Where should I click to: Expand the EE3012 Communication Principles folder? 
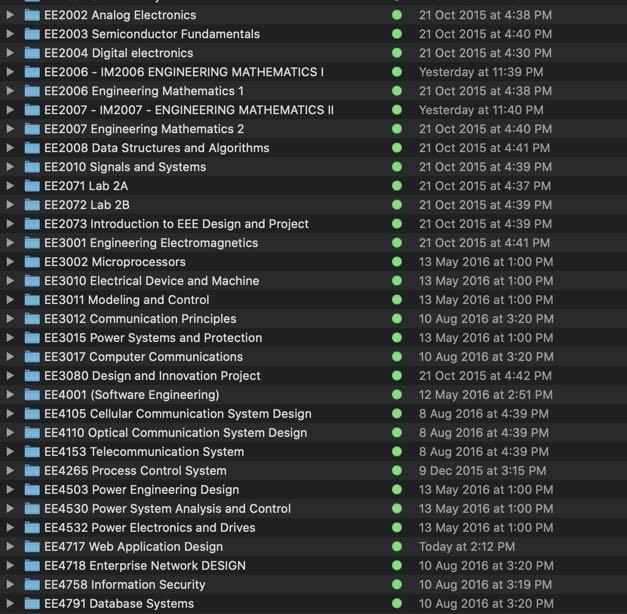click(x=10, y=319)
